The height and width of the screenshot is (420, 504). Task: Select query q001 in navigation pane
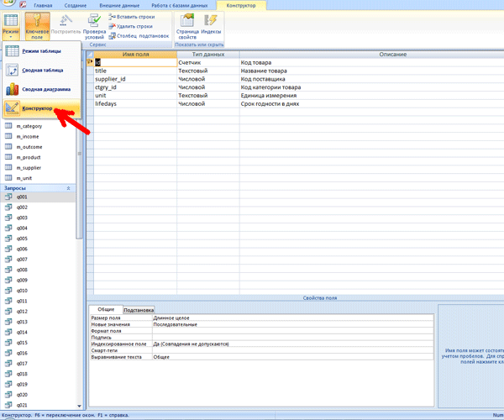(x=22, y=197)
